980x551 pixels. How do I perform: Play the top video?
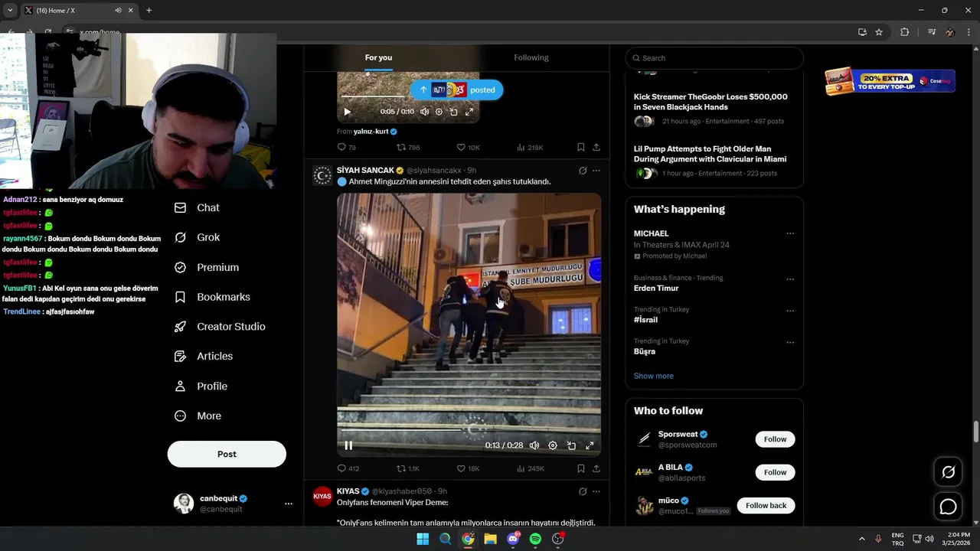point(347,112)
